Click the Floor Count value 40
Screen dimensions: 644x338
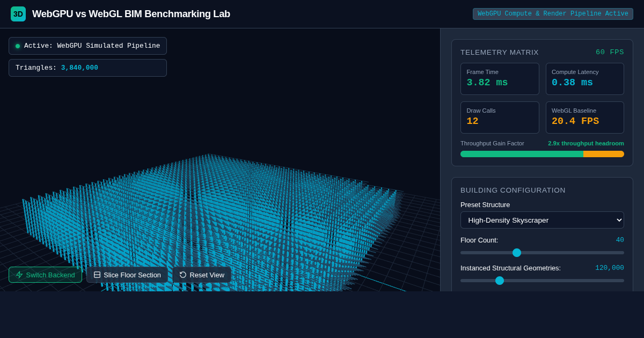pos(620,240)
